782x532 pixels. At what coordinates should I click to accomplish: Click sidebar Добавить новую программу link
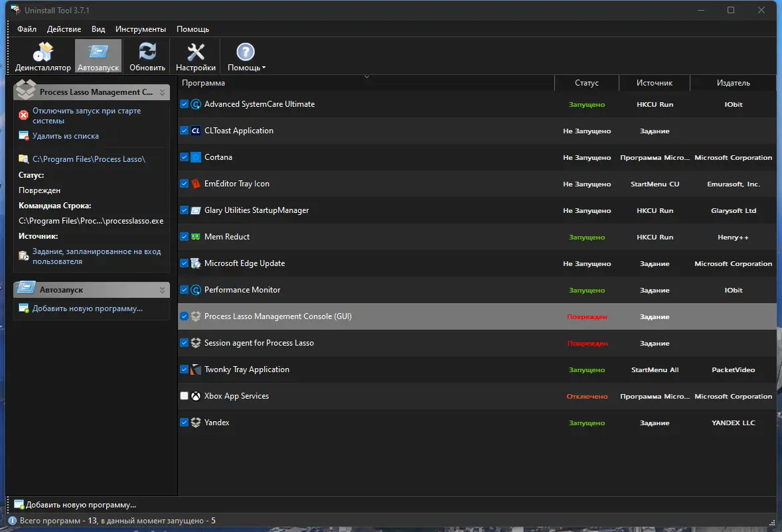click(87, 308)
